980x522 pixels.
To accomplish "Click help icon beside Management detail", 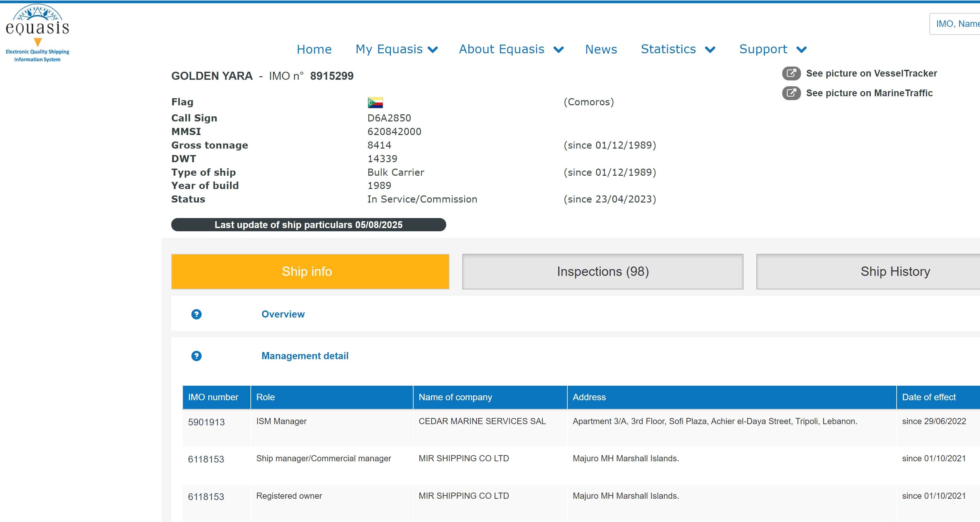I will (196, 356).
